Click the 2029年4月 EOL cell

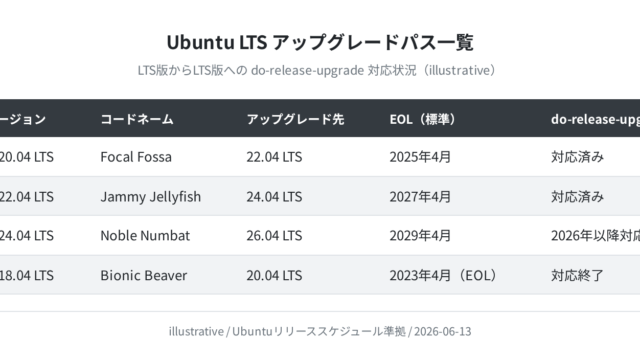[x=420, y=236]
